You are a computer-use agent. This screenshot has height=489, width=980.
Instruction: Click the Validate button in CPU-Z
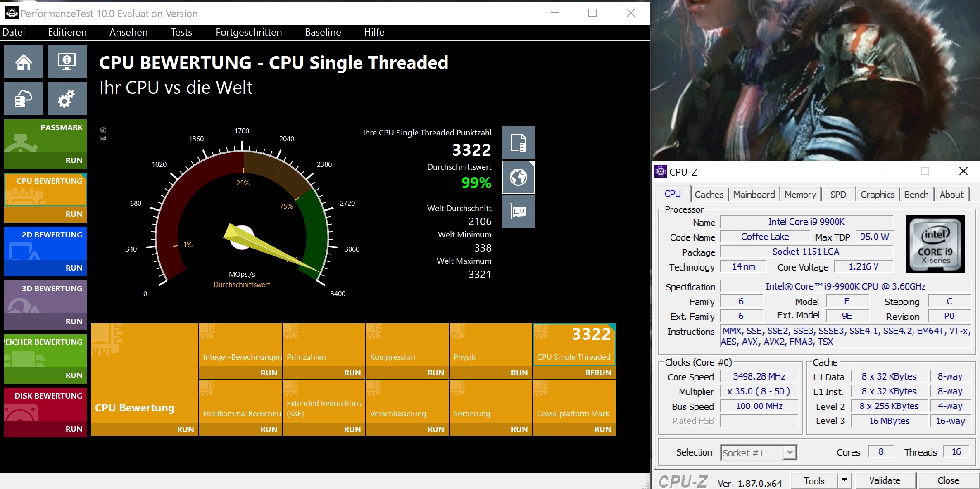click(885, 480)
